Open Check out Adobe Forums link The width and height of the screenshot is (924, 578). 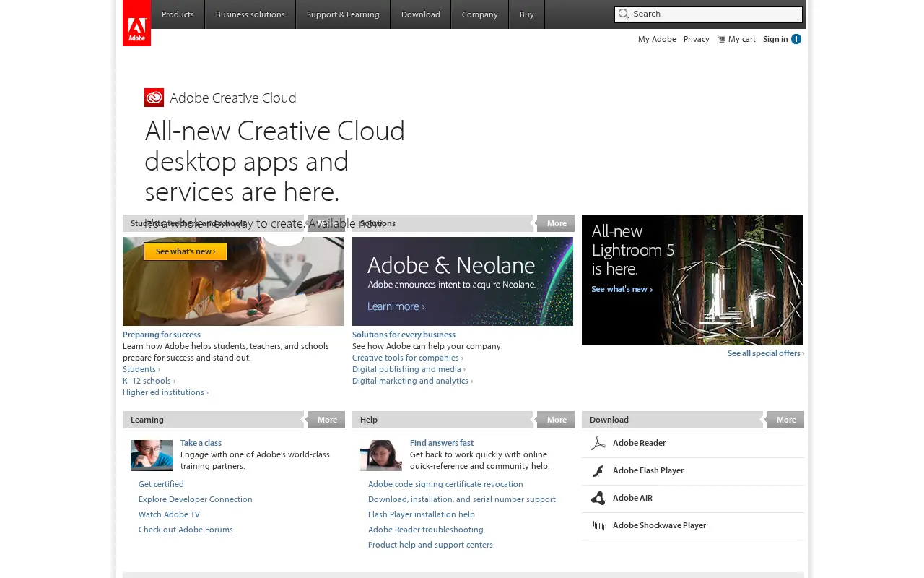point(186,530)
